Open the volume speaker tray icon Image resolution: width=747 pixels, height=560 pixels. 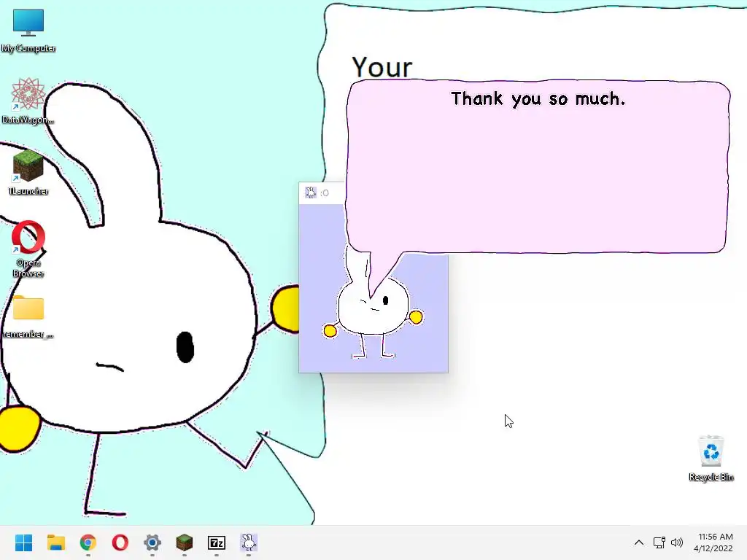click(x=676, y=542)
